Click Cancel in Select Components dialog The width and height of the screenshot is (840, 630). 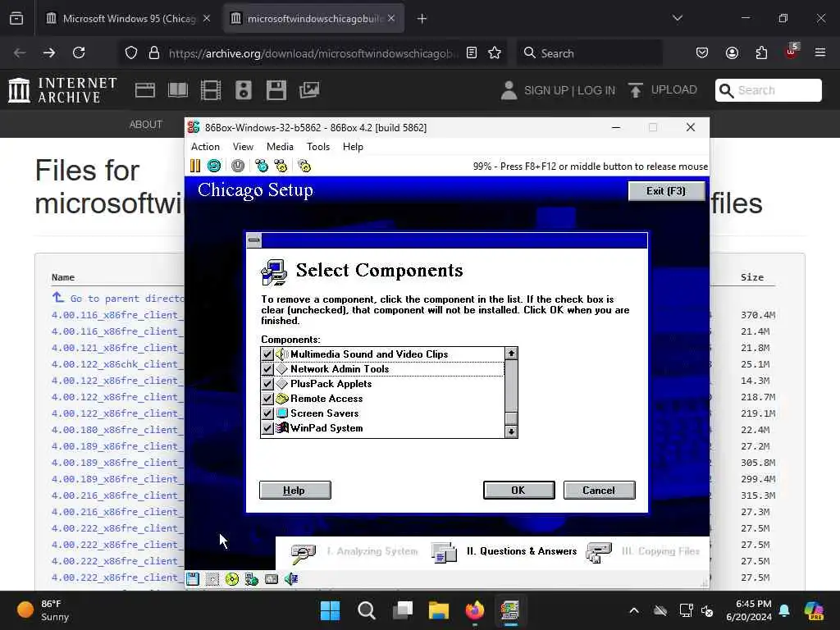pyautogui.click(x=599, y=491)
